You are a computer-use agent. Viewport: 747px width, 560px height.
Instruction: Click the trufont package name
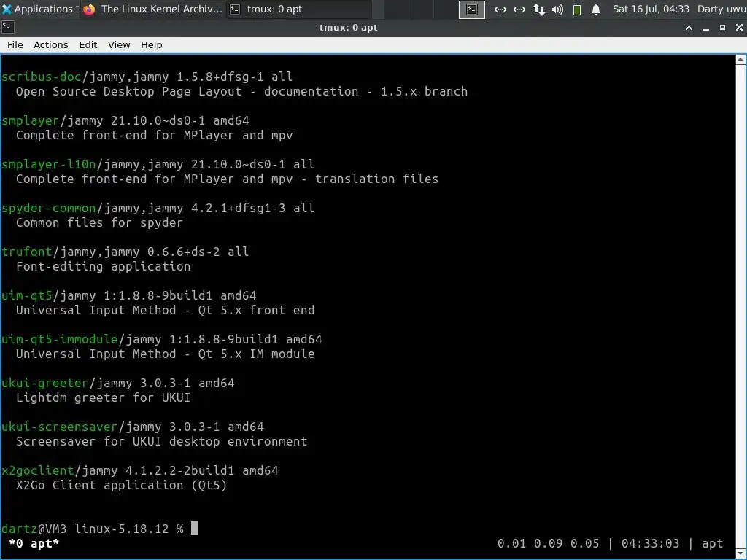[x=27, y=252]
